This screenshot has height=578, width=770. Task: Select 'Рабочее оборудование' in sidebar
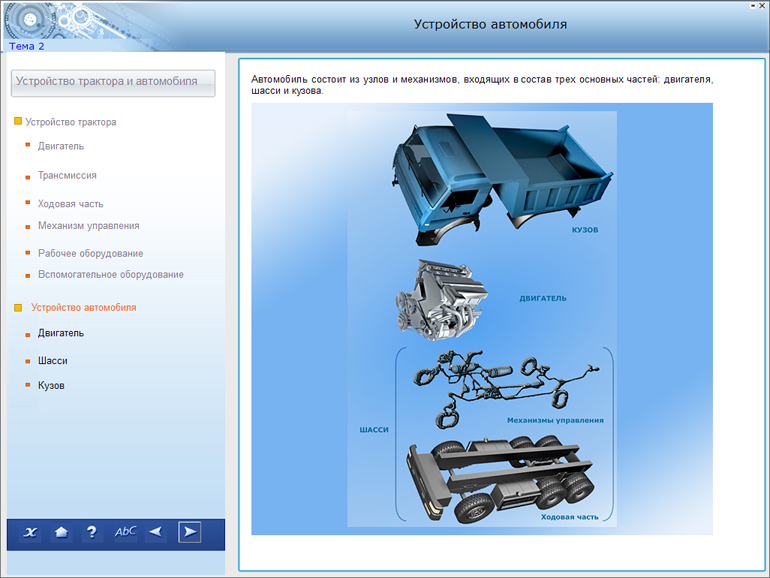click(90, 254)
